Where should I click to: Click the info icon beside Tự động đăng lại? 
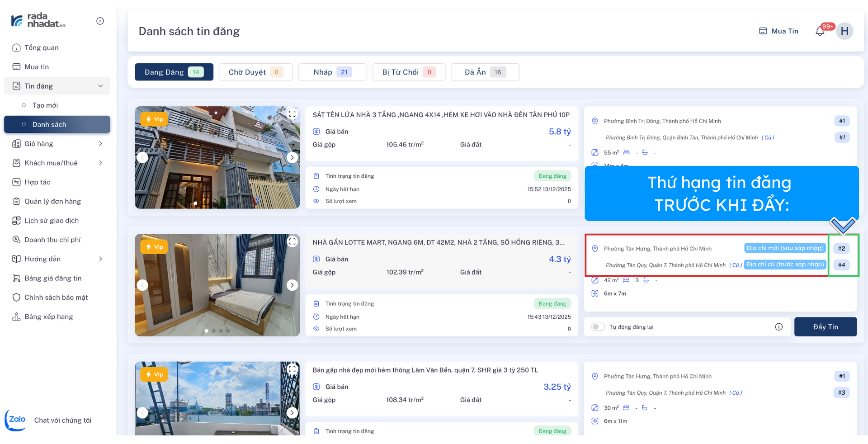(778, 327)
